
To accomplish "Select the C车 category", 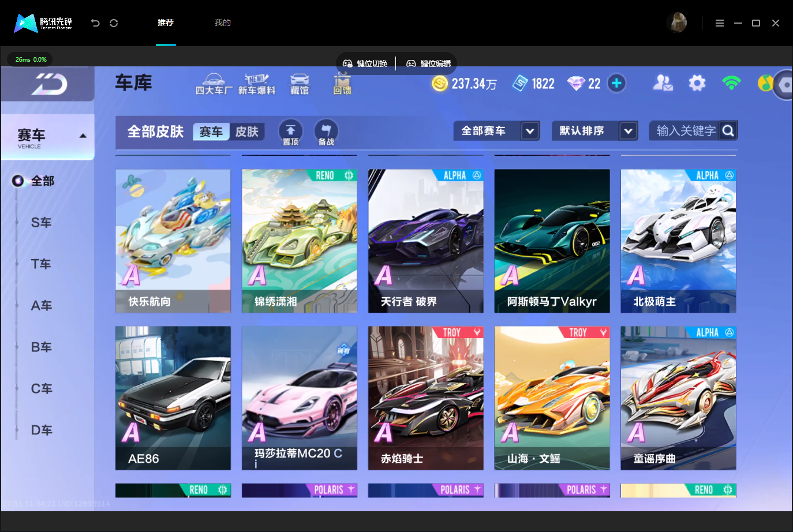I will click(42, 389).
